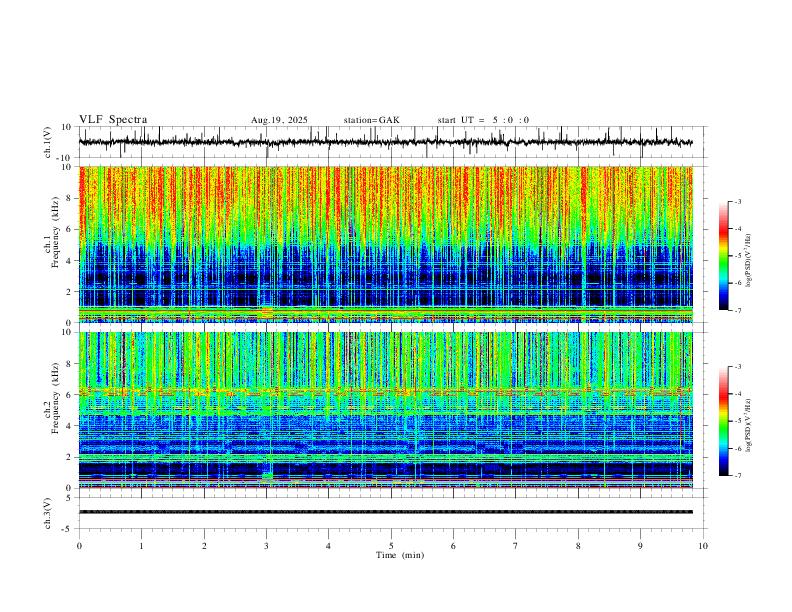
Task: Click the 'ch.3(V)' axis label
Action: (48, 513)
